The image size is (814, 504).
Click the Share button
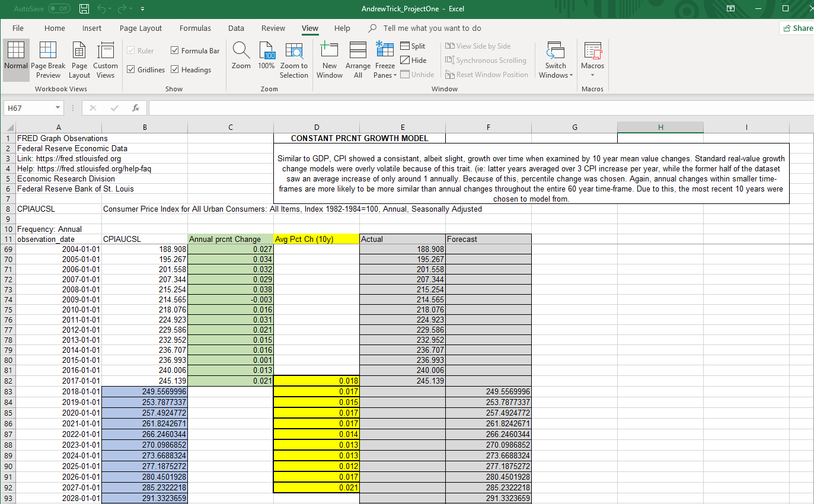(798, 28)
